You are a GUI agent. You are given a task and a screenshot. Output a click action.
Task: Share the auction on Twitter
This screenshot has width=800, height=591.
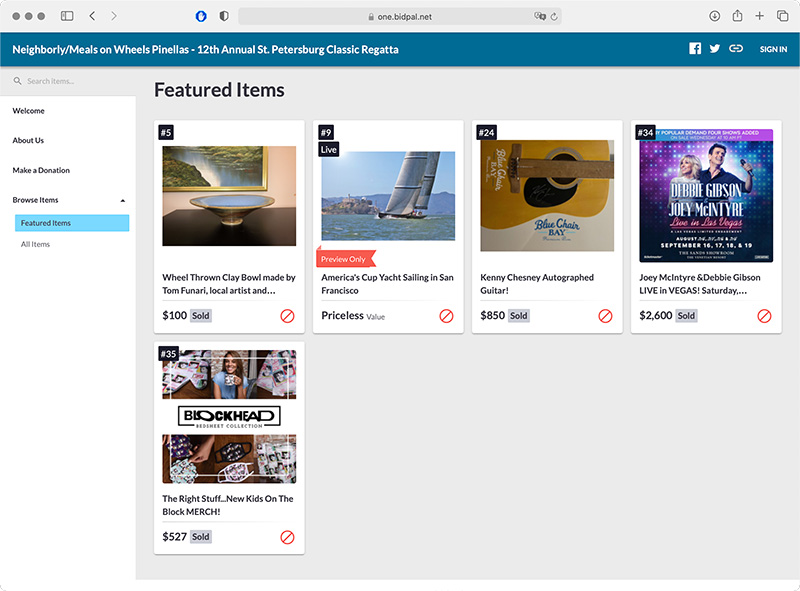click(714, 48)
